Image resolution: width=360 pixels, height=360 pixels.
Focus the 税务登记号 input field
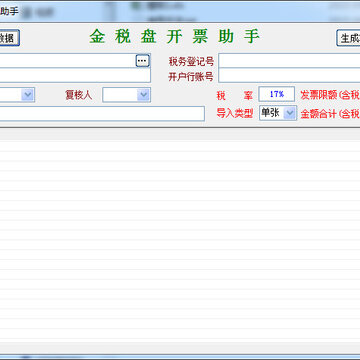(x=289, y=61)
